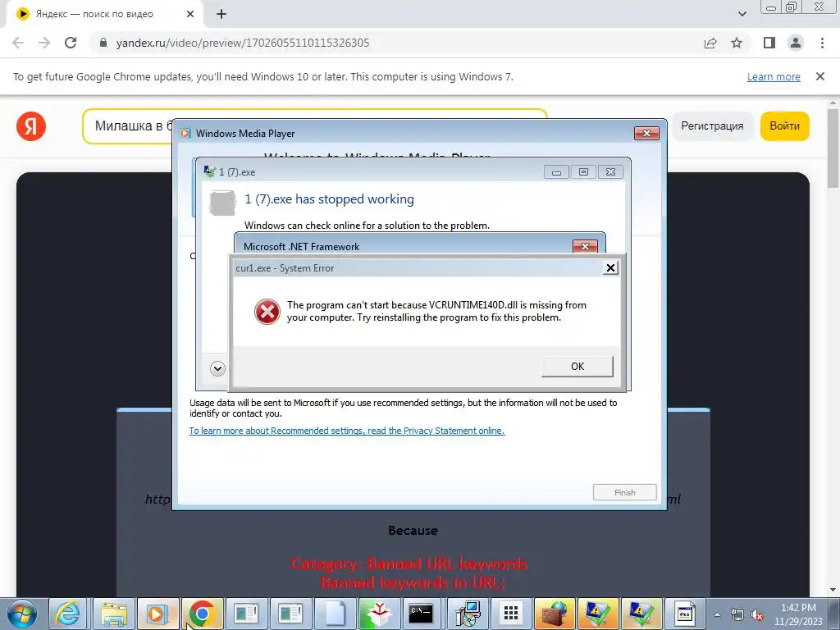Screen dimensions: 840x630
Task: Go forward in Chrome
Action: click(x=44, y=43)
